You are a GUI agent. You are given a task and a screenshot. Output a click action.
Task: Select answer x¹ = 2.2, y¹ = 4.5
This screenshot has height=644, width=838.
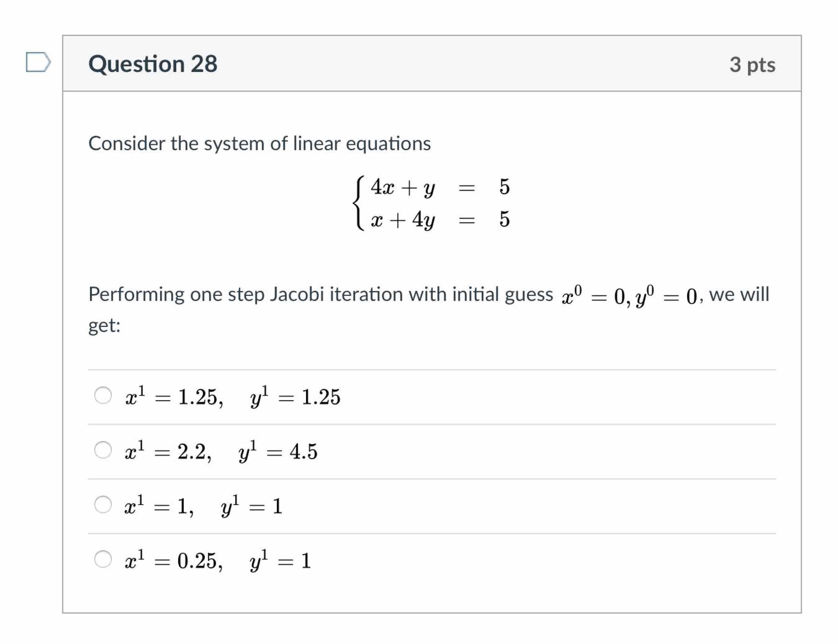(103, 450)
